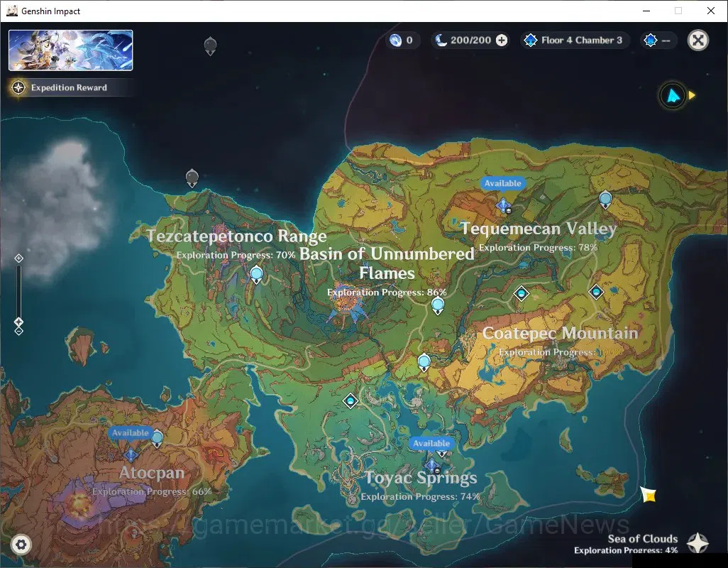Screen dimensions: 728x568
Task: Click Exploration Progress: 78% text
Action: point(538,248)
